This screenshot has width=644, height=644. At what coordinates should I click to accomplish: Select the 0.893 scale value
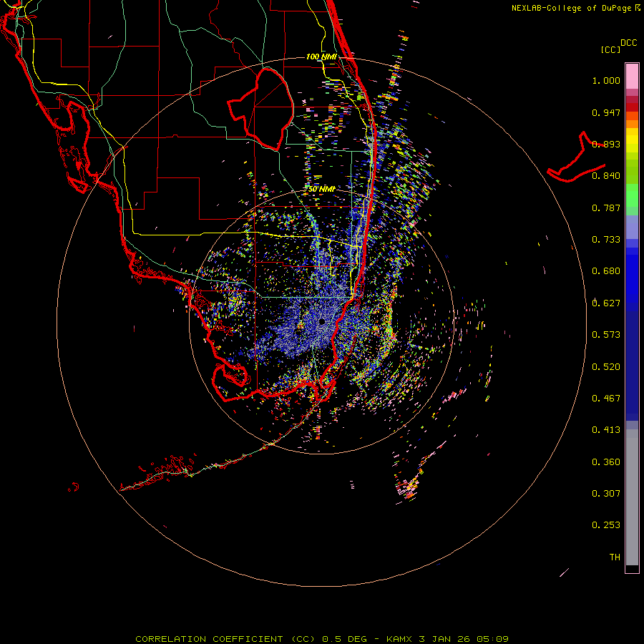606,144
